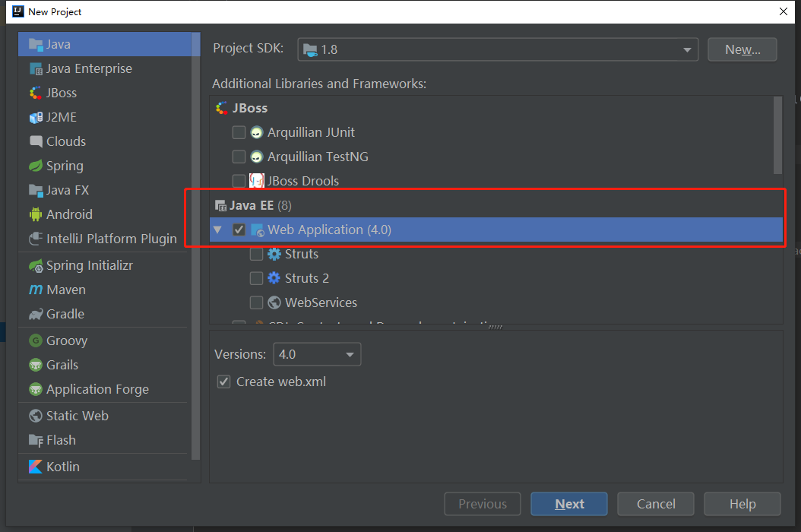
Task: Click the Java FX folder icon
Action: tap(36, 191)
